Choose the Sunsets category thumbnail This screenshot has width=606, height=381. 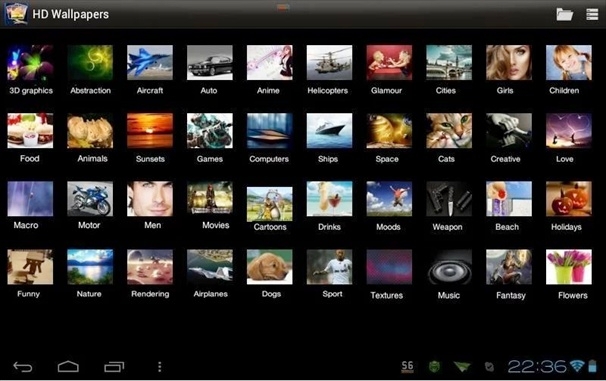[x=150, y=131]
